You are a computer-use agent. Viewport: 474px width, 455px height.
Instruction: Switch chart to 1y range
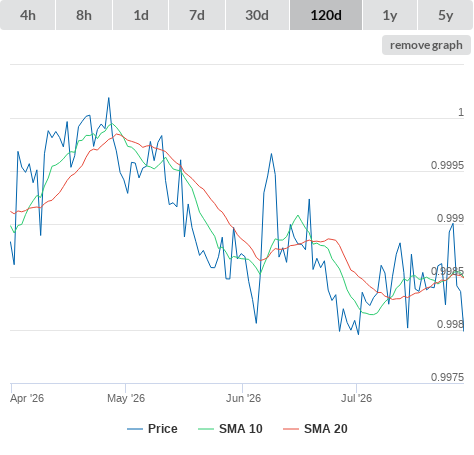pyautogui.click(x=390, y=15)
